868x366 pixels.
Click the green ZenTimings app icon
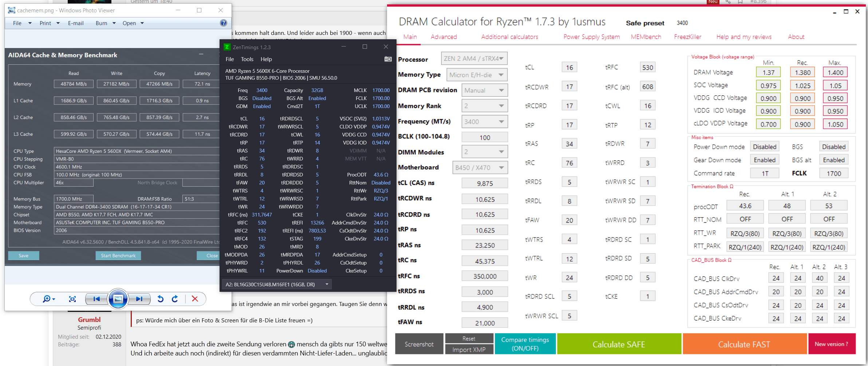click(x=227, y=47)
